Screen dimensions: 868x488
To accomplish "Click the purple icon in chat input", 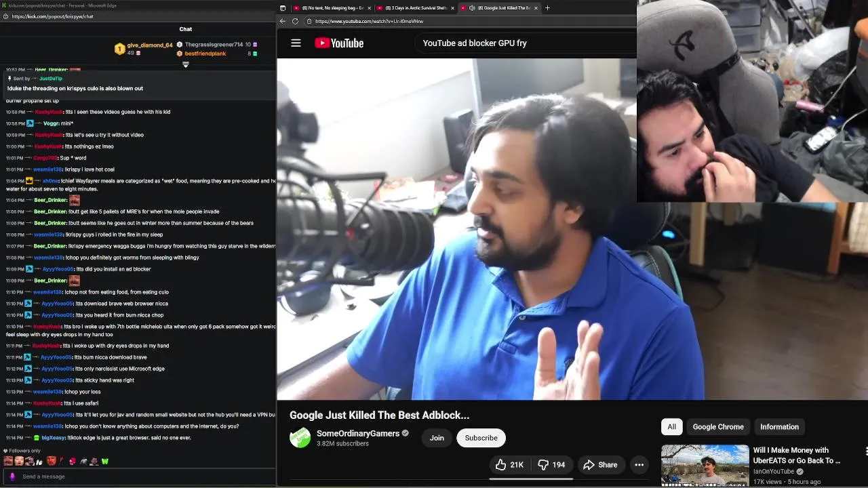I will [12, 476].
